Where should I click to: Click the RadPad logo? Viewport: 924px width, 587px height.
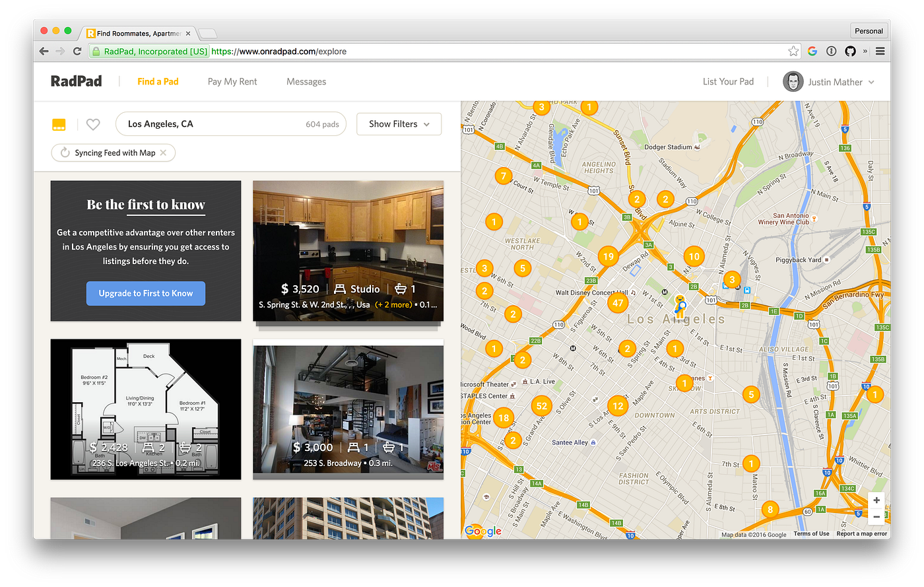[x=76, y=81]
